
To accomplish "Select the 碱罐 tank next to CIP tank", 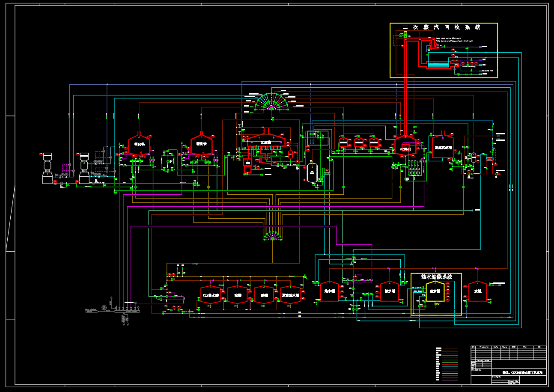I will pyautogui.click(x=237, y=295).
